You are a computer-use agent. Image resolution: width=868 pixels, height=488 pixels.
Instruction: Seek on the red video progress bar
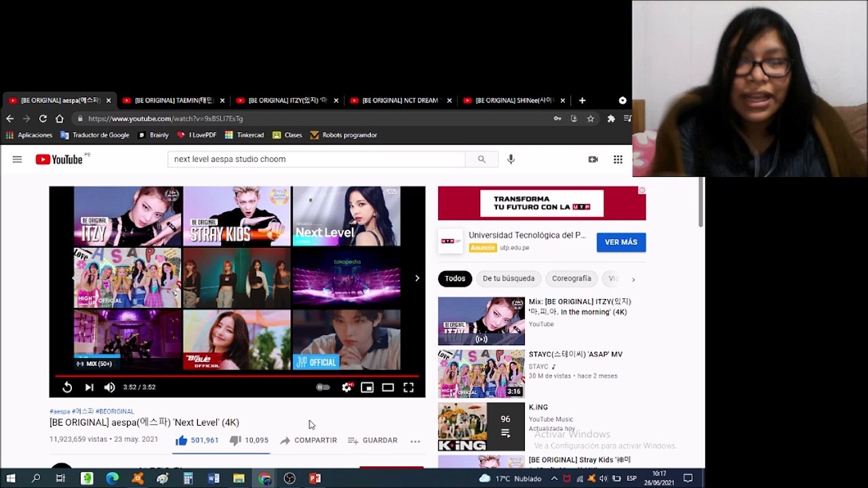tap(237, 375)
